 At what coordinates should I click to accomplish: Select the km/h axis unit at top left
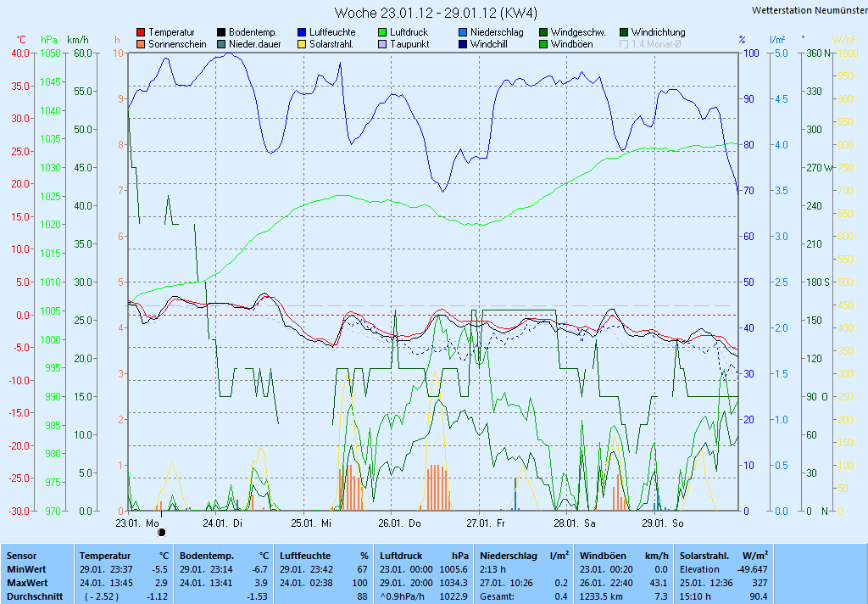point(78,40)
